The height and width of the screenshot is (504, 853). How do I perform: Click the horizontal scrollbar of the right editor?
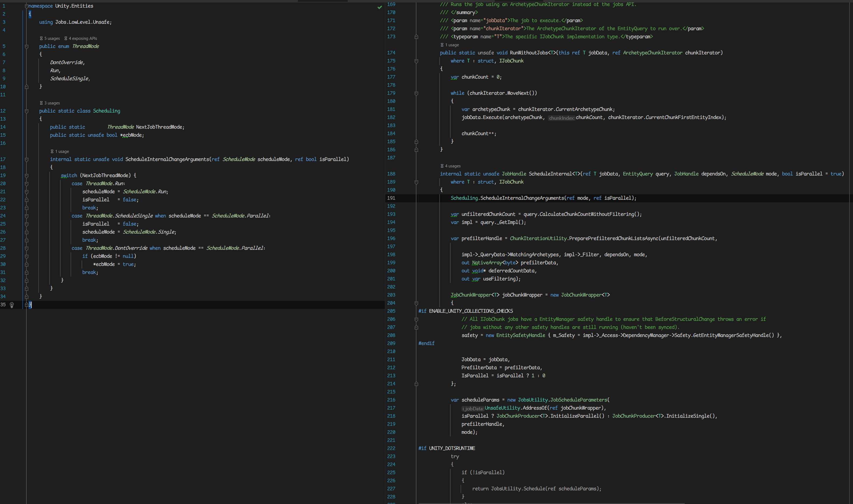551,503
